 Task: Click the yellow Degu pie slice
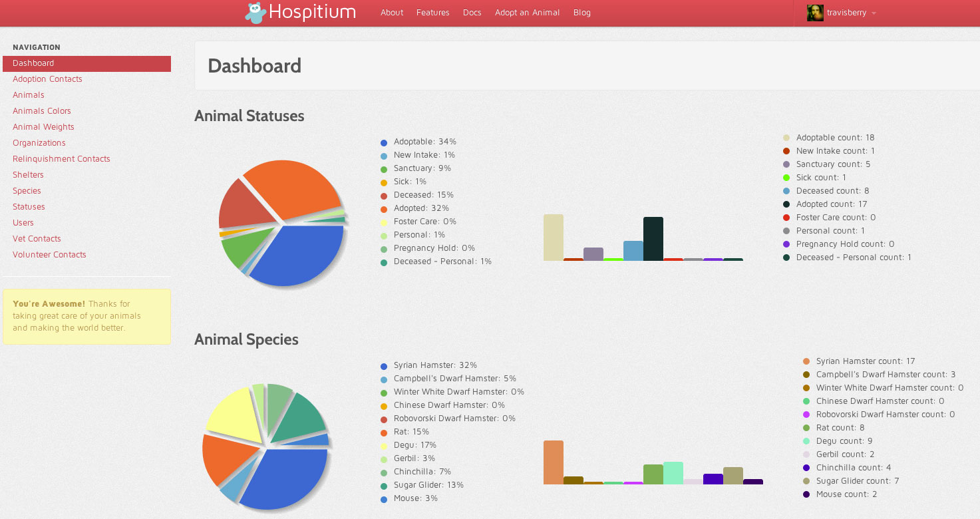tap(234, 414)
